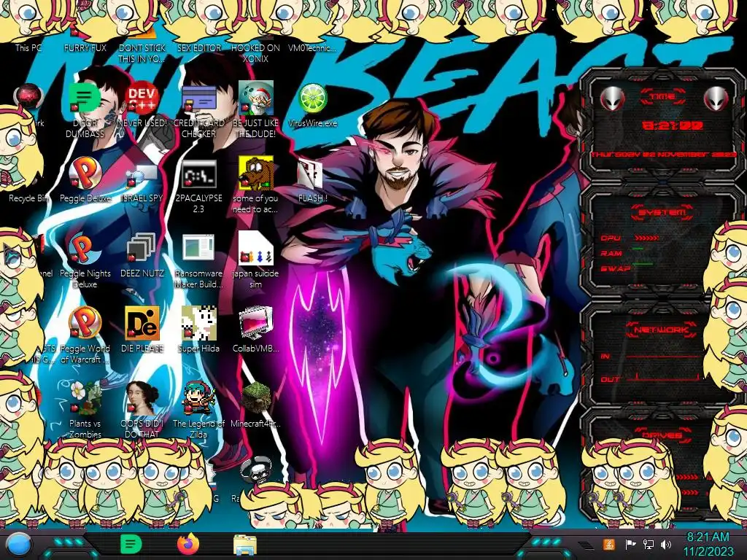Open the network status tray icon
The height and width of the screenshot is (560, 747).
pyautogui.click(x=648, y=544)
